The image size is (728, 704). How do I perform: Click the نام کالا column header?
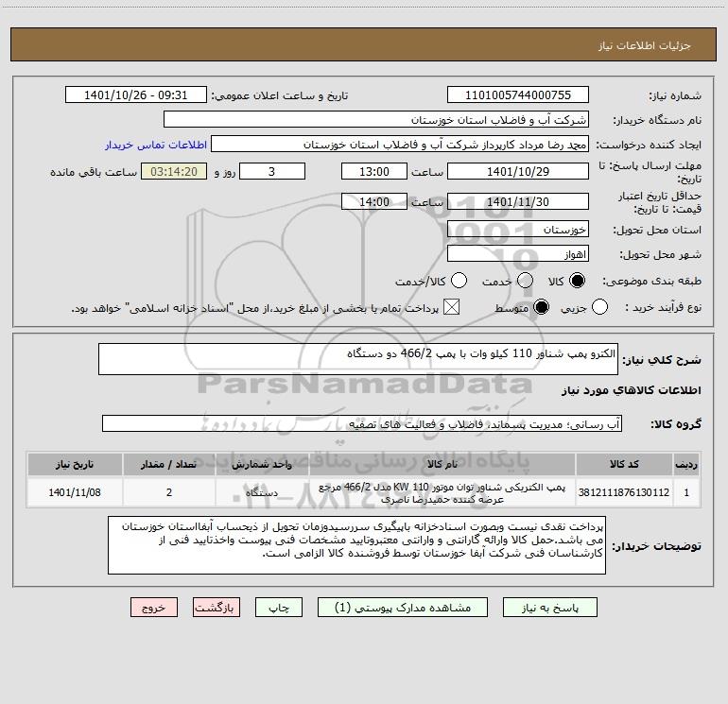pos(442,465)
